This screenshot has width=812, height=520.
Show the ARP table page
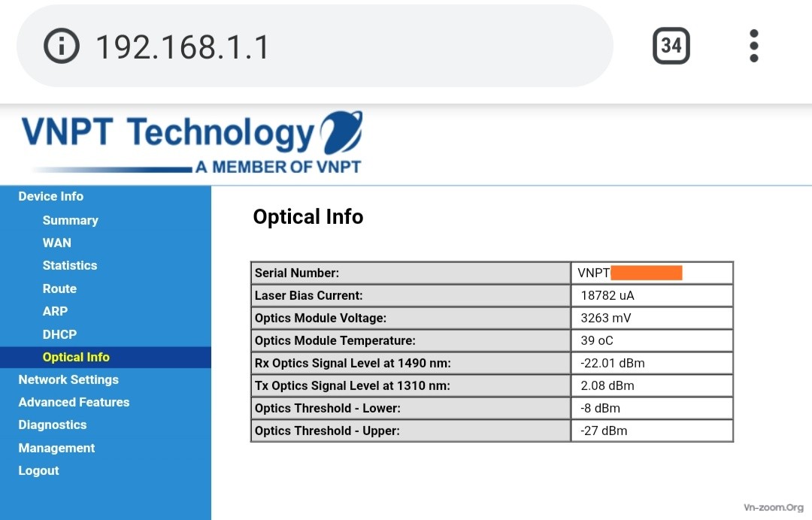[55, 312]
